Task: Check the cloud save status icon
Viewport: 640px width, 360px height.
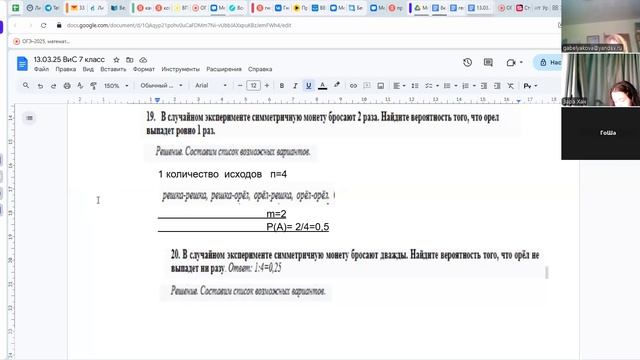Action: point(143,60)
